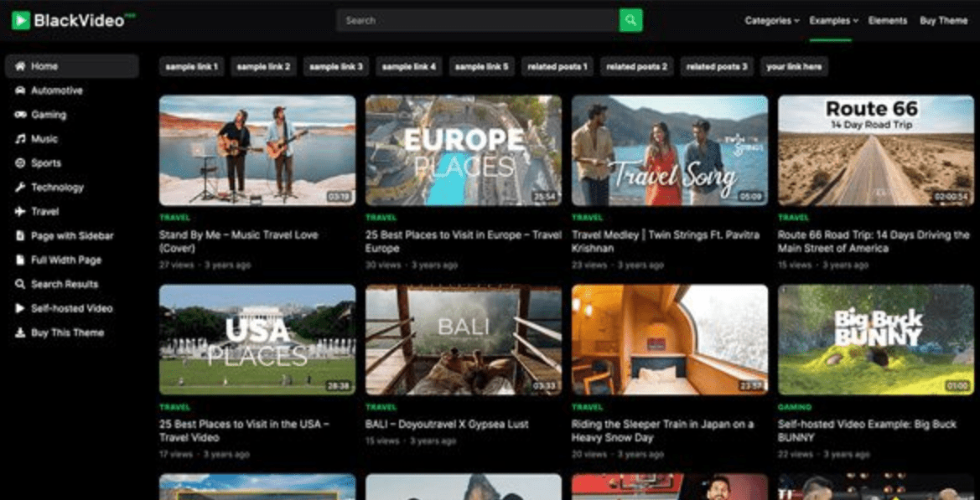Go to Buy Theme in top navigation
The image size is (980, 500).
[943, 21]
